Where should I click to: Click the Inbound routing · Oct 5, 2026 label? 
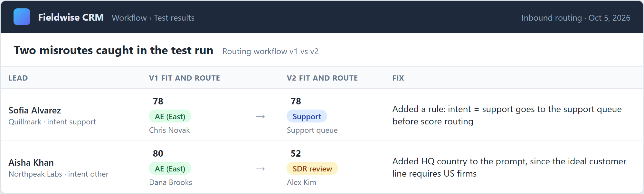click(576, 18)
